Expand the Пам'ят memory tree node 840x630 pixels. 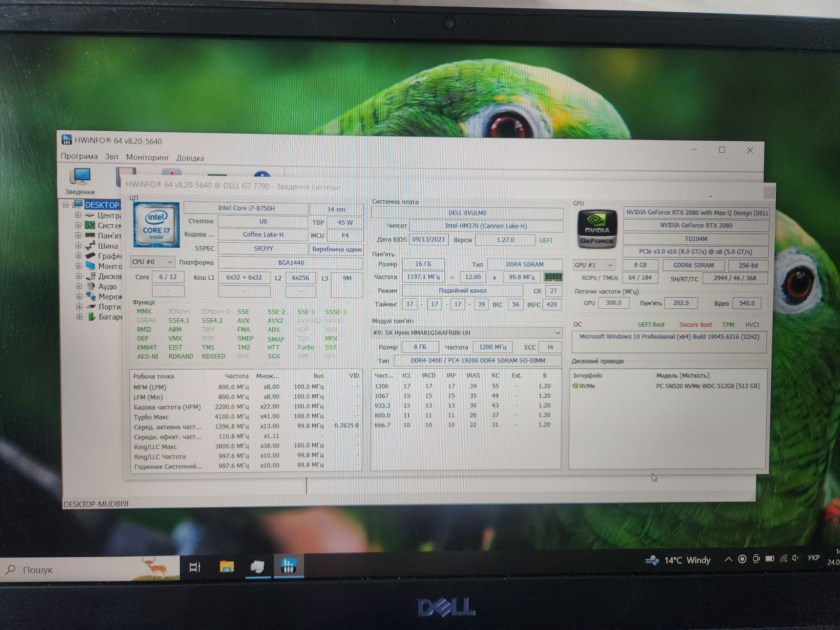tap(78, 235)
